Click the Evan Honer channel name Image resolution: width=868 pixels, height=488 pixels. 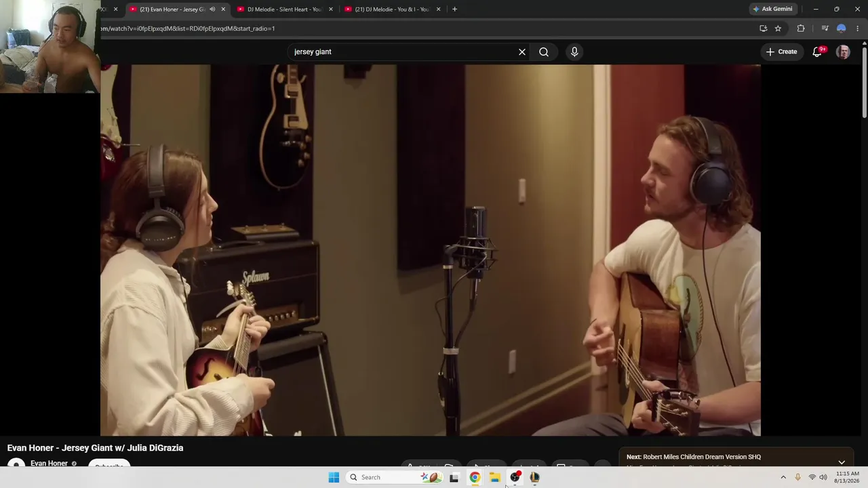[x=49, y=464]
